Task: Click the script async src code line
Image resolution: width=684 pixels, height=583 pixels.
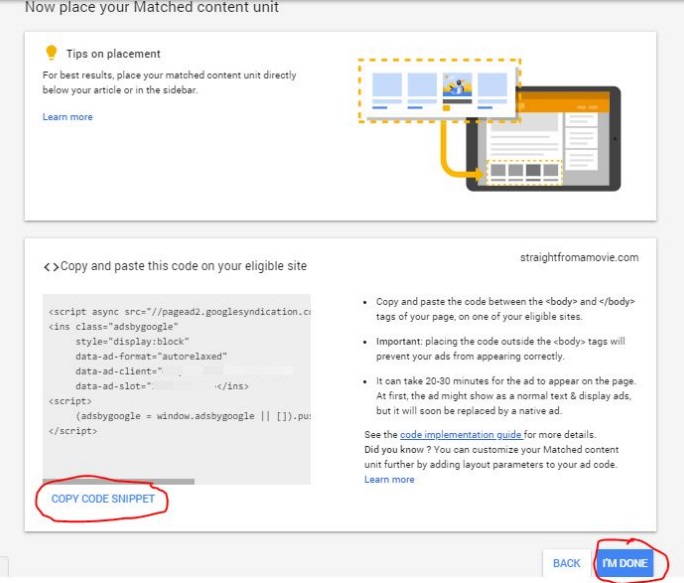Action: click(x=180, y=312)
